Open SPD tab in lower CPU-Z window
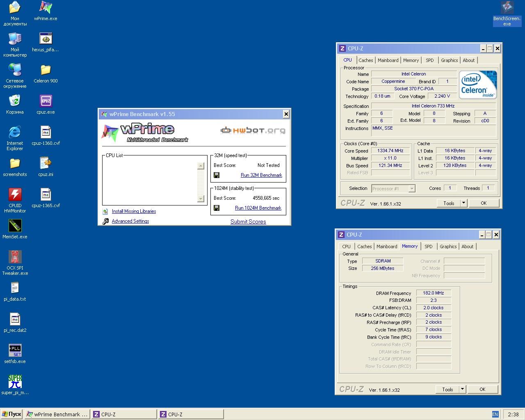This screenshot has width=525, height=420. point(429,247)
